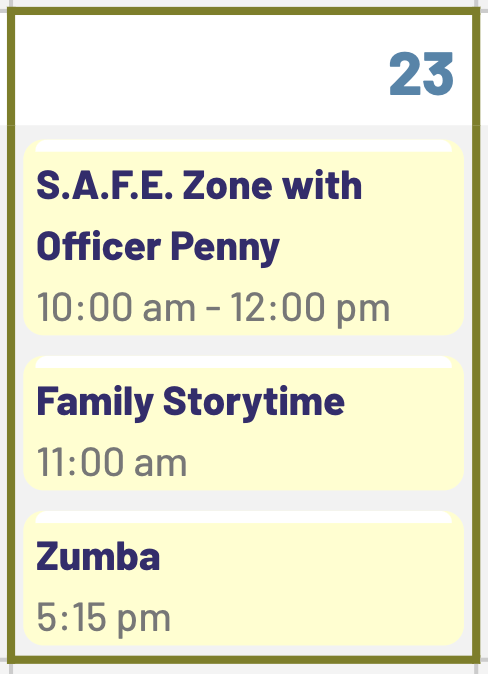Select the Zumba yellow event card

point(243,578)
